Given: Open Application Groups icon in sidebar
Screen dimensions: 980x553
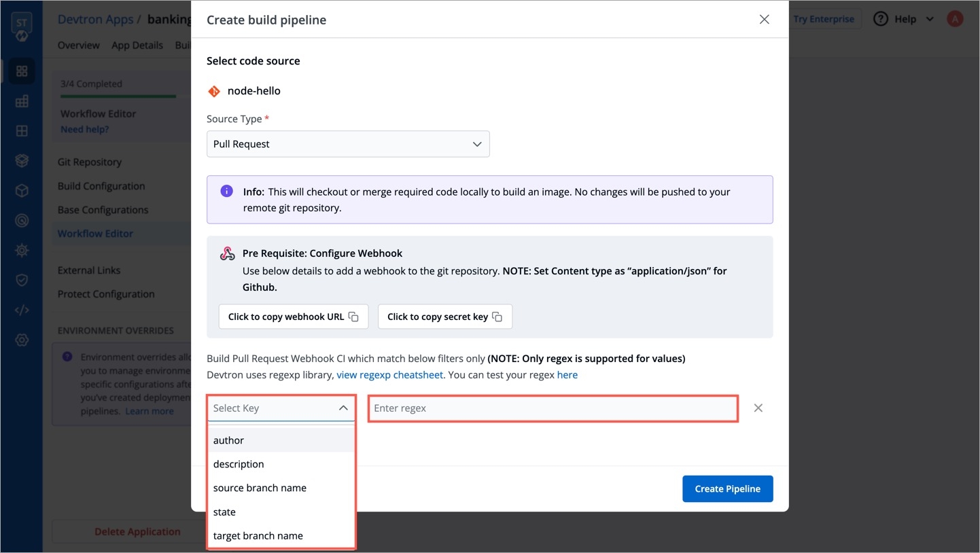Looking at the screenshot, I should [x=22, y=131].
